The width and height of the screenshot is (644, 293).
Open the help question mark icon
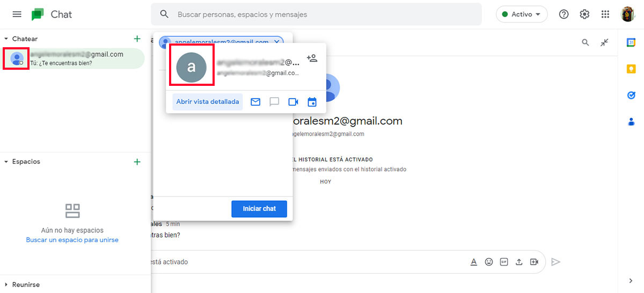click(563, 14)
